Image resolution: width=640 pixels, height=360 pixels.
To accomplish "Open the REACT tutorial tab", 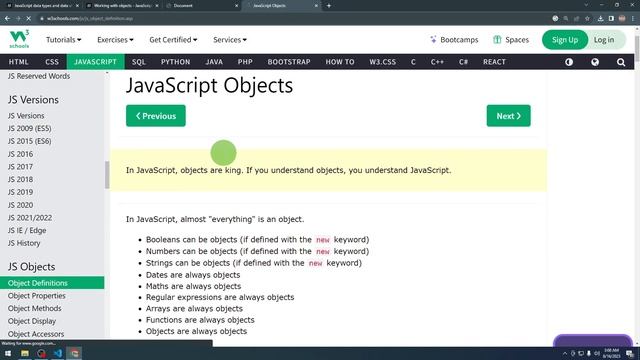I will click(494, 62).
